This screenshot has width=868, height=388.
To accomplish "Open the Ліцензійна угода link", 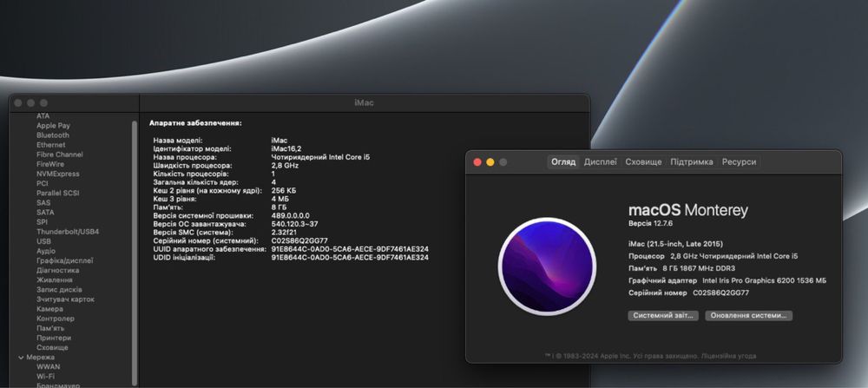I will click(x=728, y=356).
